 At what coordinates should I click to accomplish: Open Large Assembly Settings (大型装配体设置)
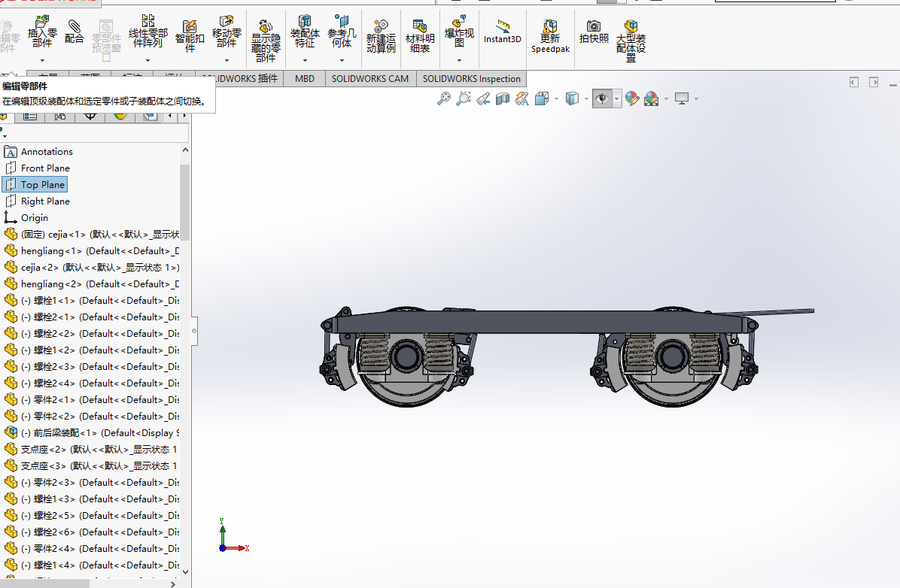[631, 40]
